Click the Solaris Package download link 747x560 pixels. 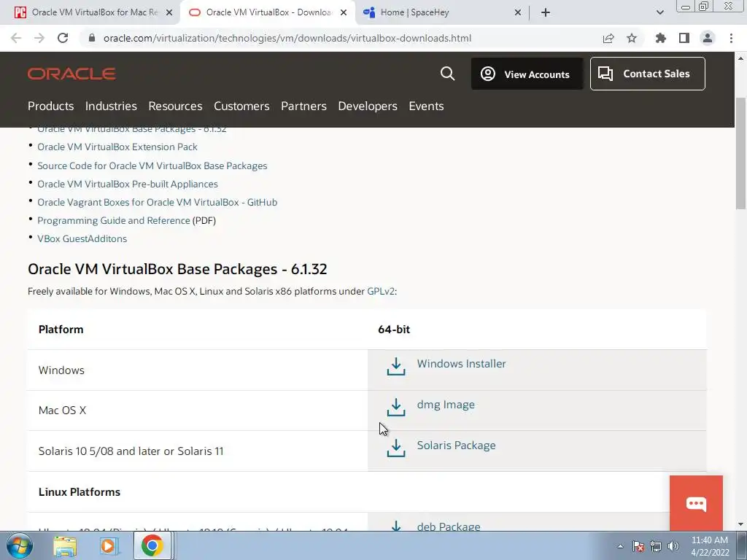click(x=456, y=446)
